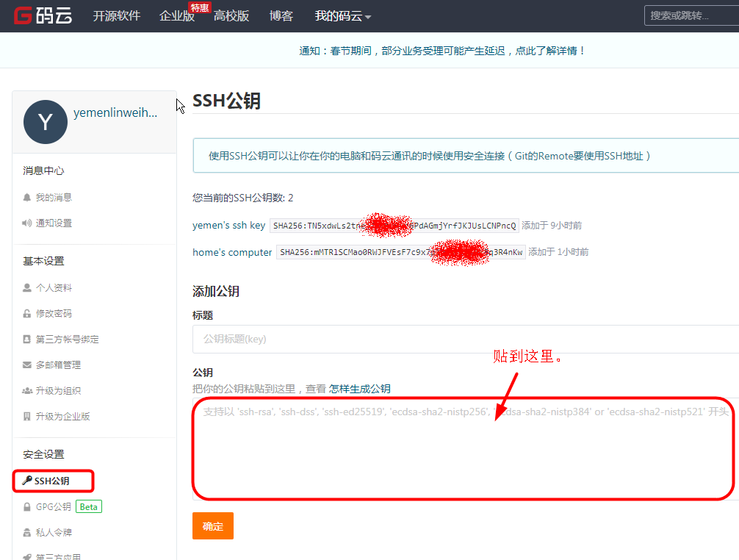
Task: Click the padlock icon beside GPG公钥
Action: 27,507
